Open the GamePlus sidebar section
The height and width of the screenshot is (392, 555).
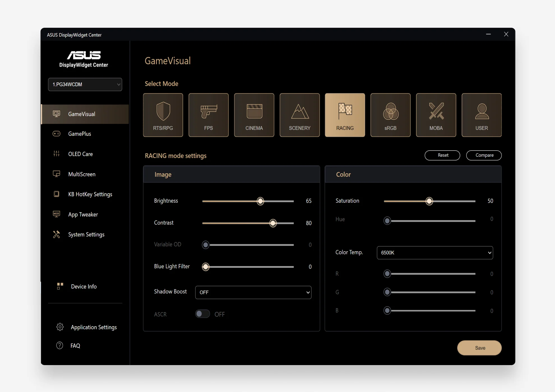[80, 134]
